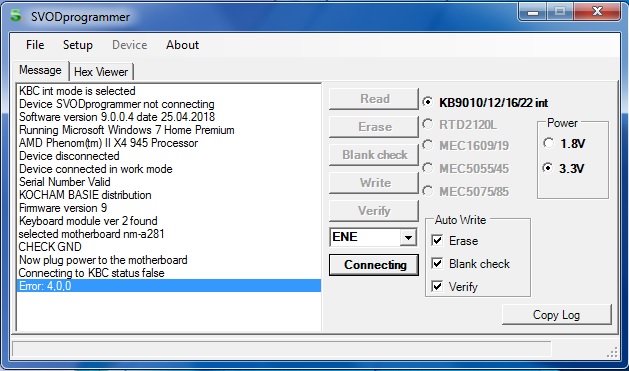Screen dimensions: 629x371
Task: Click the SVODprogrammer green S title icon
Action: tap(16, 16)
